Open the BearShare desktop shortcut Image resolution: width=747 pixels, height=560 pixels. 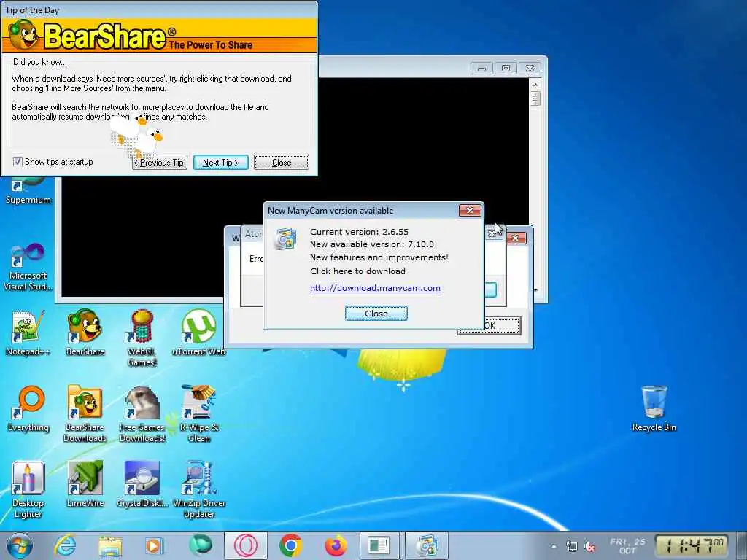[85, 333]
